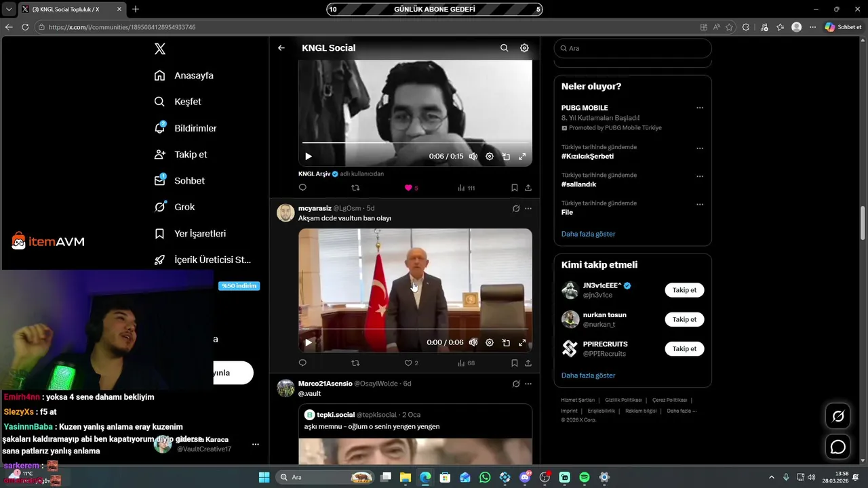Open more options for Marco21Asensio's post
The height and width of the screenshot is (488, 868).
528,384
